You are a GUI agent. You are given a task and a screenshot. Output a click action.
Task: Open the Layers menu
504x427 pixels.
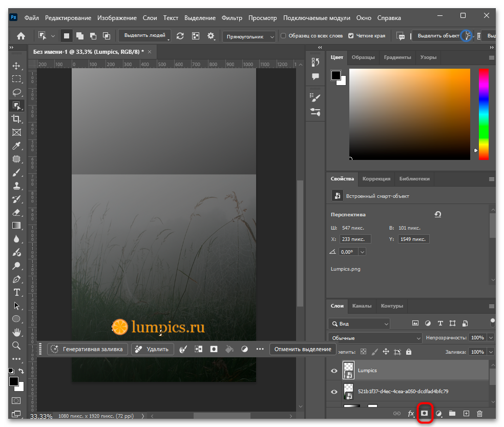pos(150,18)
